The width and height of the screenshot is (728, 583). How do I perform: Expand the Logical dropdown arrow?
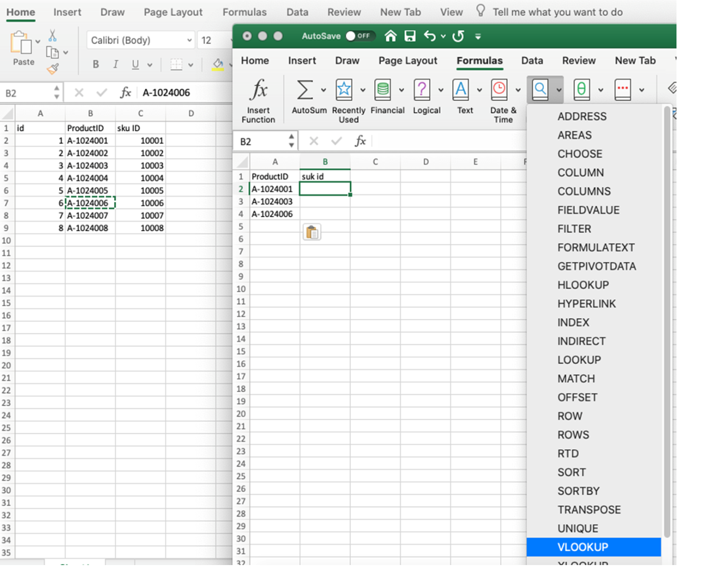click(x=441, y=90)
